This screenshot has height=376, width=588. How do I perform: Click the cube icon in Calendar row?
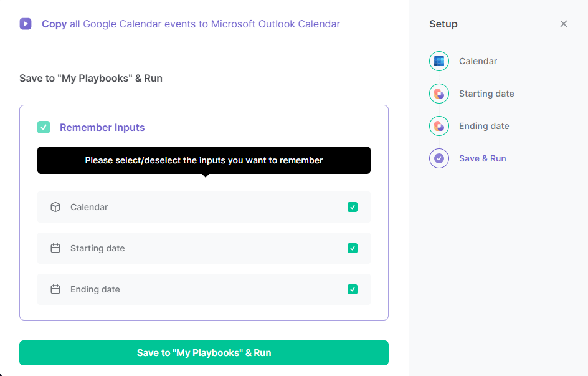[x=55, y=207]
